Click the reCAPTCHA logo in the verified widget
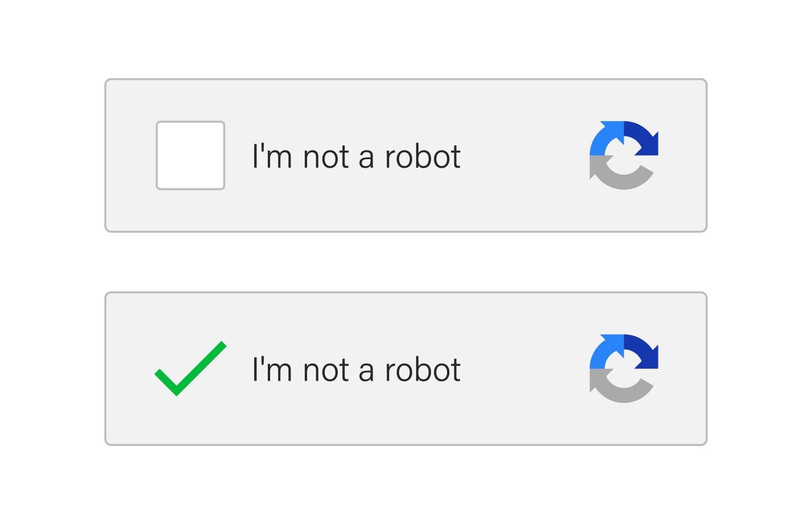This screenshot has height=525, width=812. pyautogui.click(x=624, y=369)
